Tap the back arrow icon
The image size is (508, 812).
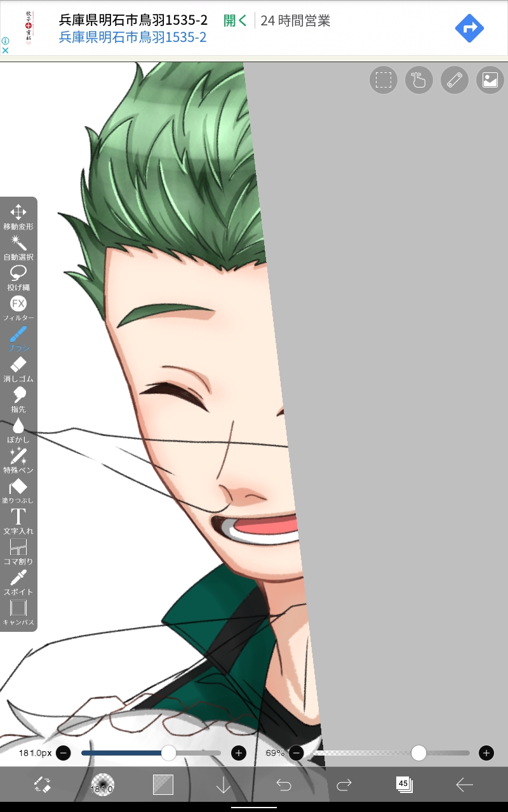(x=465, y=785)
